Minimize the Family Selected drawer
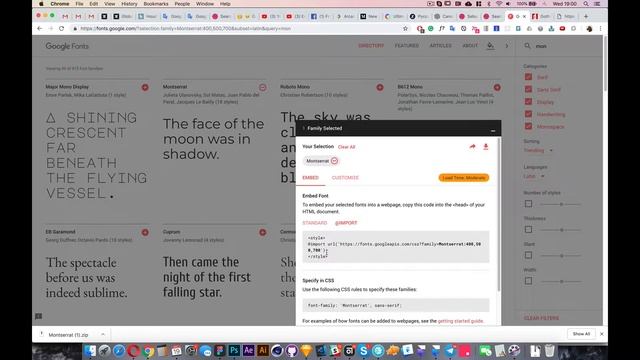 pyautogui.click(x=493, y=131)
